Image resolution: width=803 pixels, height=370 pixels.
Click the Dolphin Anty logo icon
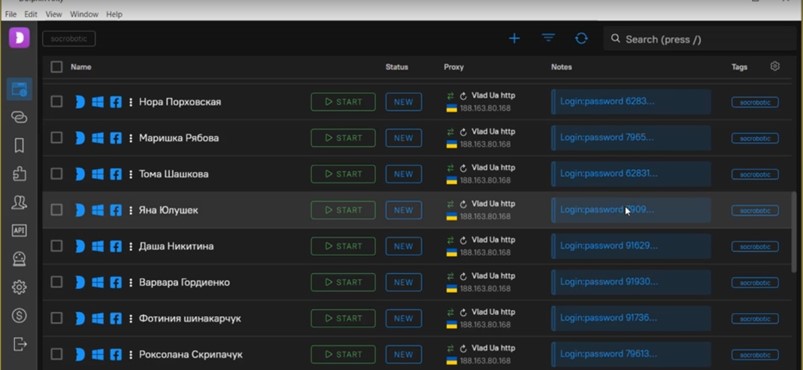click(x=19, y=38)
